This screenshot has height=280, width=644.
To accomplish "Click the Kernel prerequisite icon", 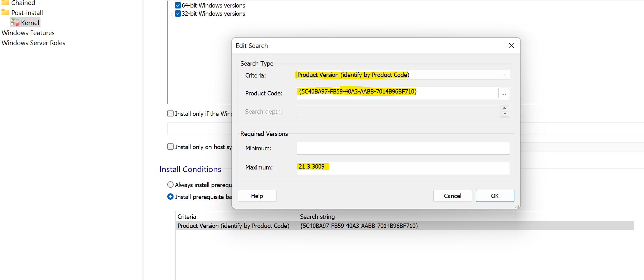I will [15, 23].
